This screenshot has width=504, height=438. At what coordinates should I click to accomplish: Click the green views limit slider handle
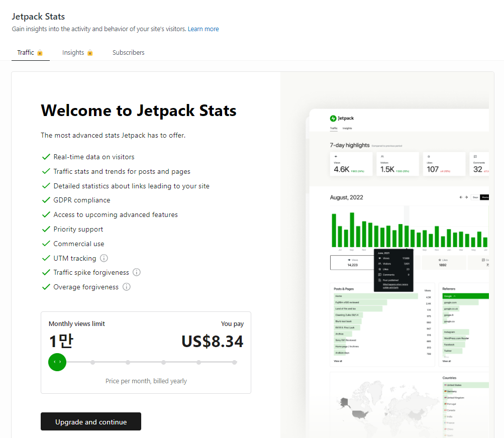(x=57, y=362)
